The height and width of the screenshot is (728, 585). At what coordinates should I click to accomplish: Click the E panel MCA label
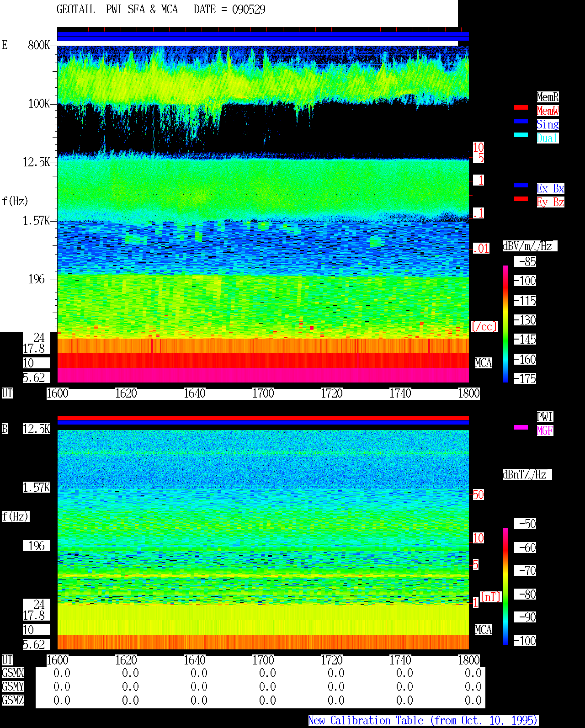pyautogui.click(x=484, y=363)
